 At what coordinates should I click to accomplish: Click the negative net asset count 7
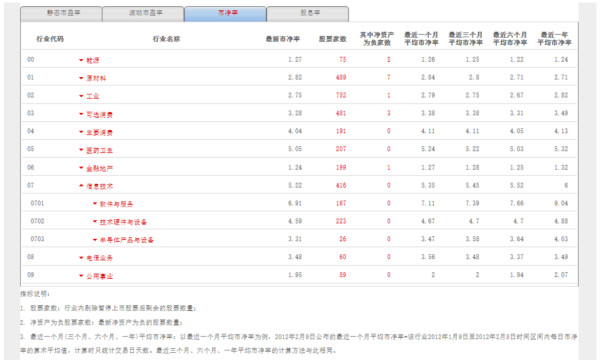tap(388, 77)
